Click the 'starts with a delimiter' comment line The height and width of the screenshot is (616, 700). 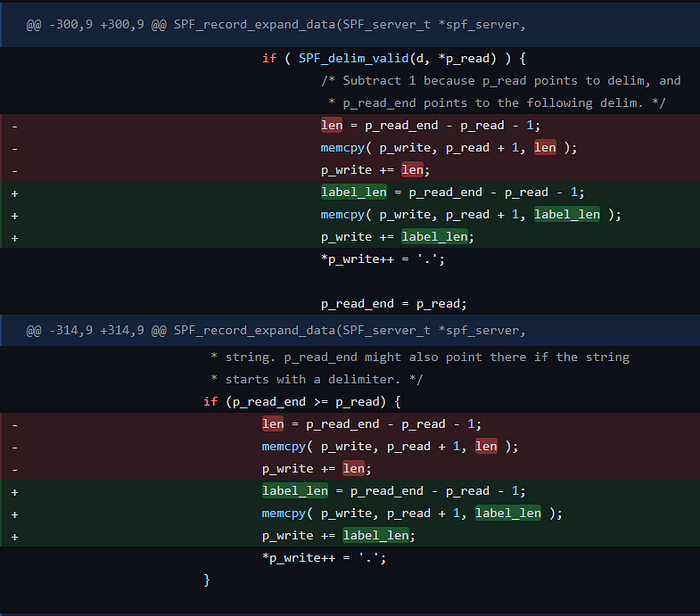point(316,379)
